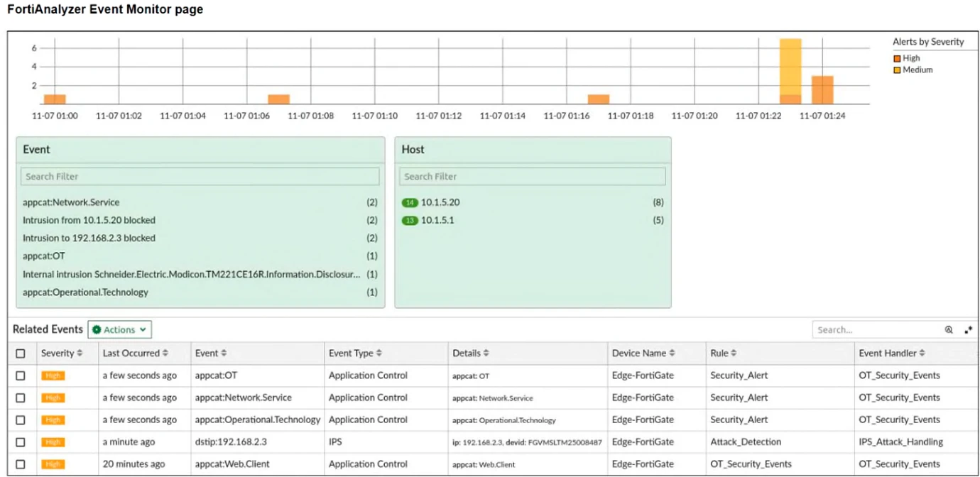
Task: Sort by Device Name column arrows
Action: (672, 353)
